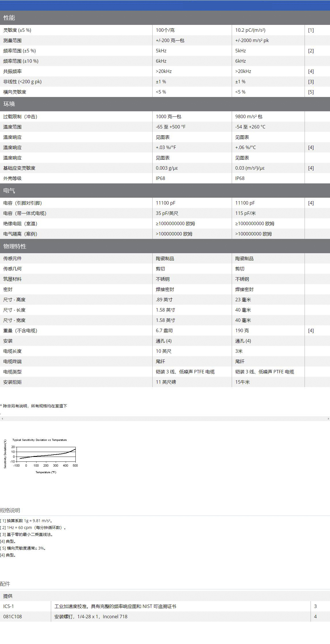Select the 电气 section header

(165, 191)
